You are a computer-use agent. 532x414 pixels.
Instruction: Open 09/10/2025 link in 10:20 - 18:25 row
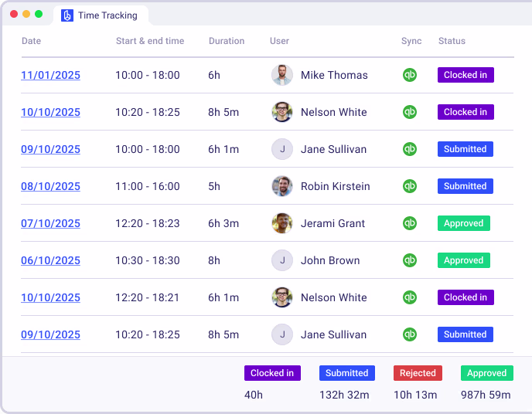pyautogui.click(x=50, y=334)
